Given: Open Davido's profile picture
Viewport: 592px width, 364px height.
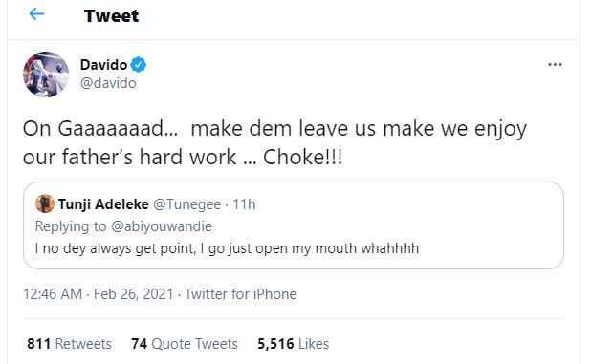Looking at the screenshot, I should [x=46, y=75].
